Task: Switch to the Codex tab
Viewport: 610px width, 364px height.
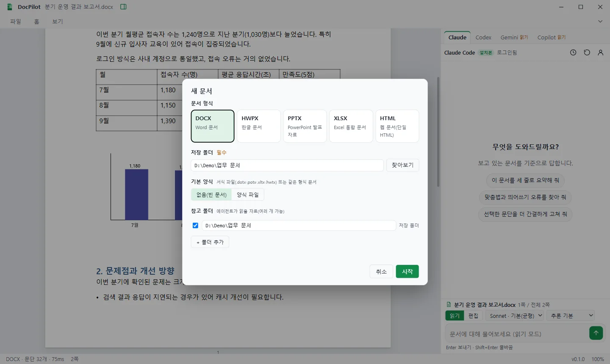Action: click(483, 37)
